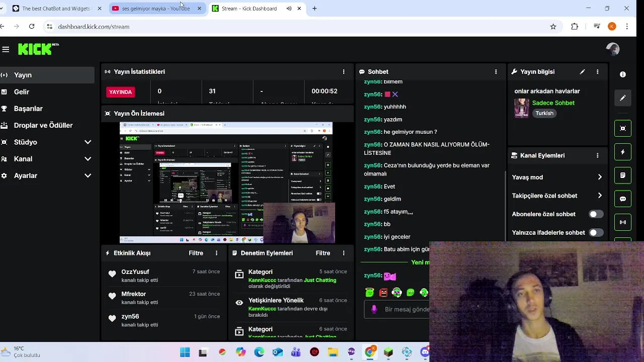
Task: Click the Just Chatting category thumbnail
Action: coord(522,108)
